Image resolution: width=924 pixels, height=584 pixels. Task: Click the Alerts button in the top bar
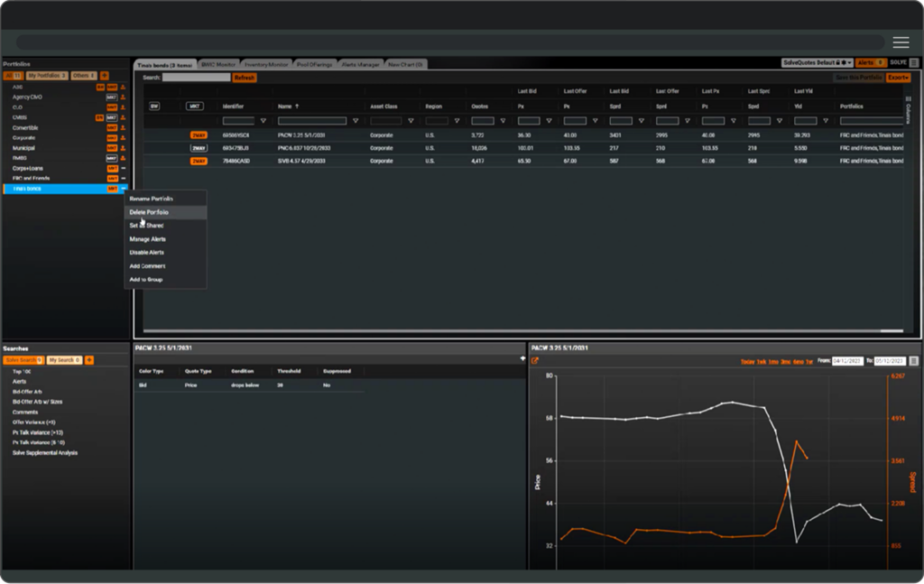point(870,63)
